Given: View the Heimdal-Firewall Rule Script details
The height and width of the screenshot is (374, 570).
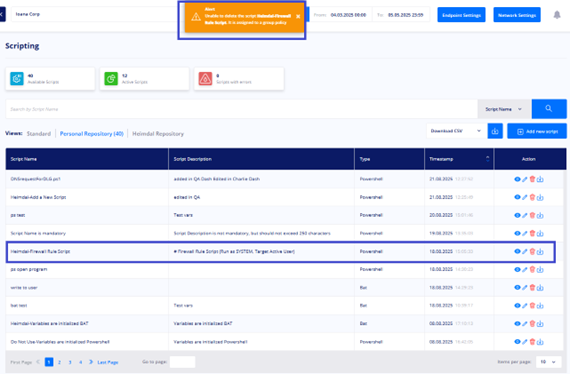Looking at the screenshot, I should (x=517, y=252).
